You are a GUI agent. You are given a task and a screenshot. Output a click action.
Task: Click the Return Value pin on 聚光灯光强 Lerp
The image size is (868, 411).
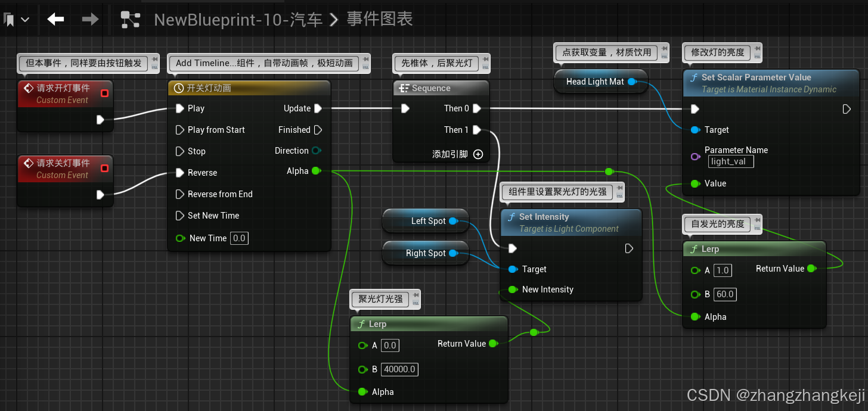(493, 344)
